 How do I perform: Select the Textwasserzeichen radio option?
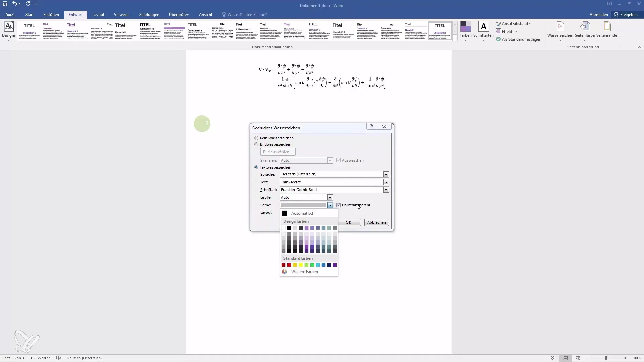[256, 167]
